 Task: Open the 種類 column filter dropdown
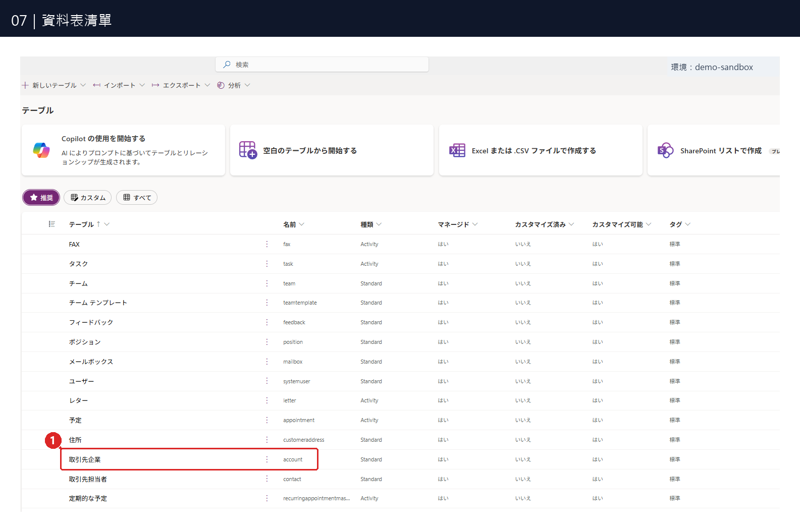point(379,224)
